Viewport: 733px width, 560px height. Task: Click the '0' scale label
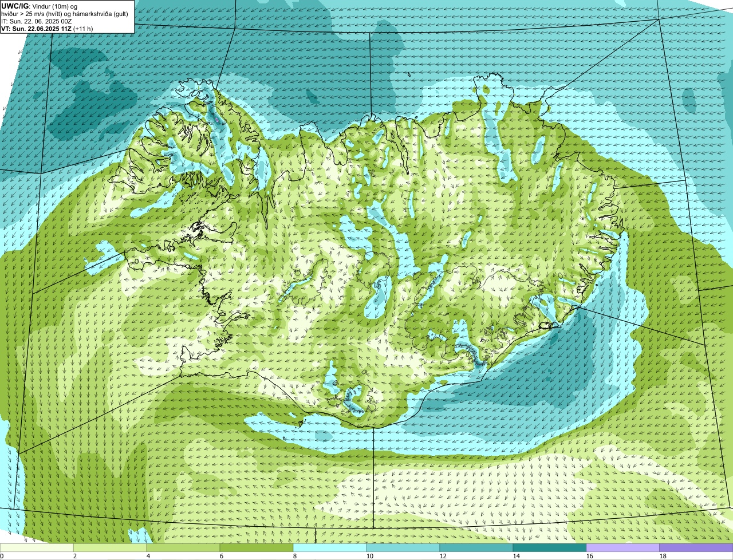pos(2,556)
